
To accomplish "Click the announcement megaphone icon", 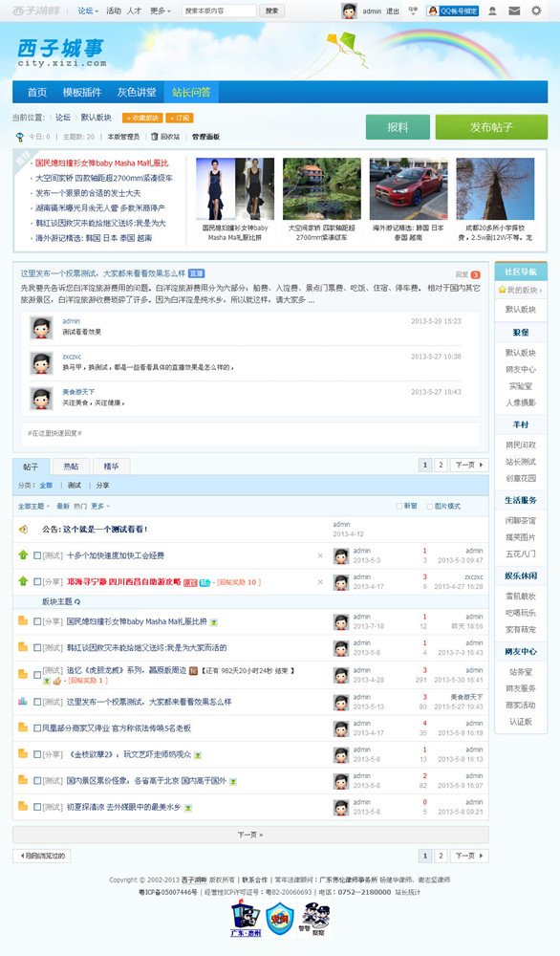I will 23,530.
